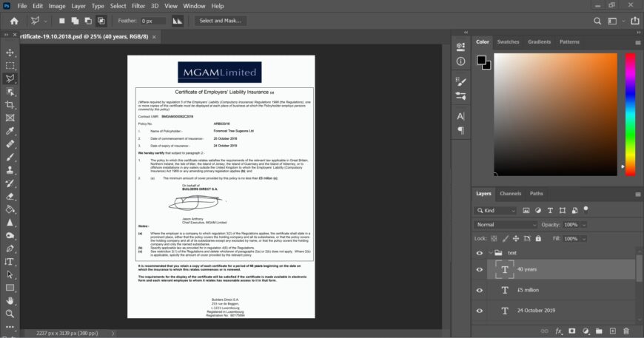Toggle lock transparent pixels
Screen dimensions: 644x338
tap(494, 238)
